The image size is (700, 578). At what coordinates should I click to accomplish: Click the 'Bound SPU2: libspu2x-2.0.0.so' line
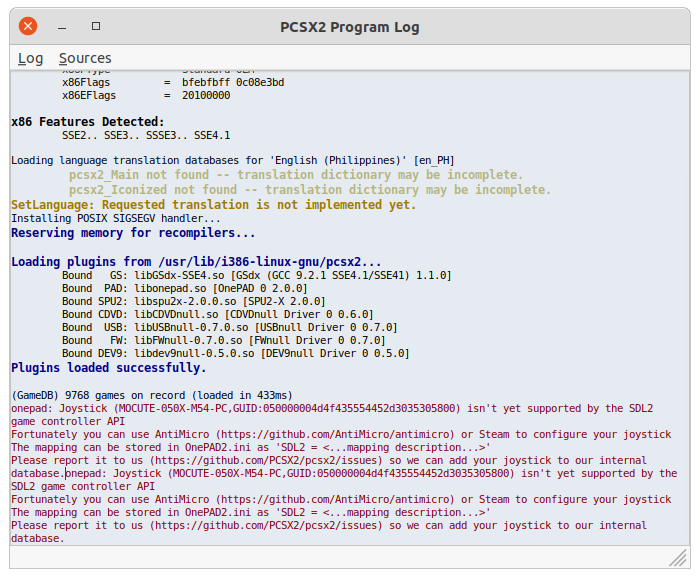coord(194,301)
